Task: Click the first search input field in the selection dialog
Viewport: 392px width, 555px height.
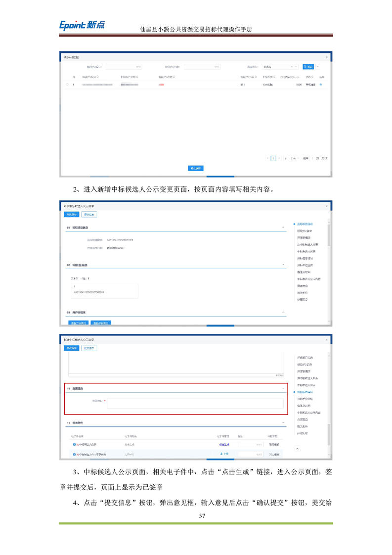Action: click(124, 67)
